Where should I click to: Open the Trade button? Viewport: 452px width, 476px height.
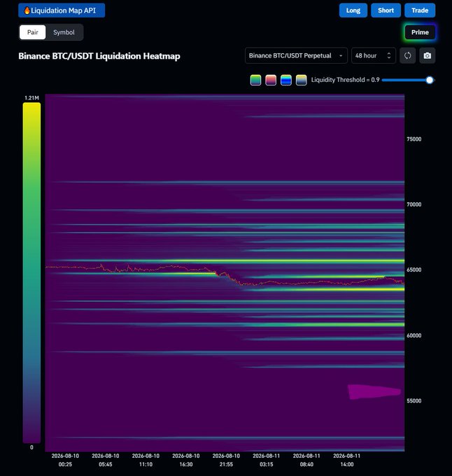[x=420, y=10]
